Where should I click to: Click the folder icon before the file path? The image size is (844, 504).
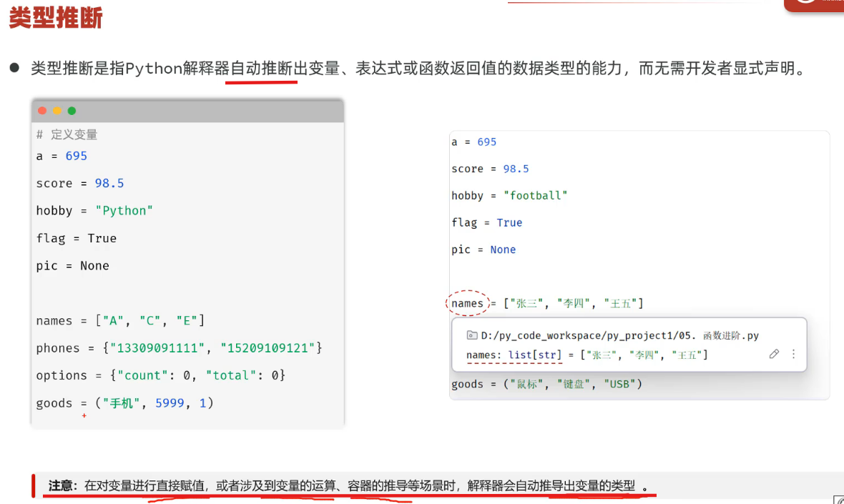pos(471,335)
